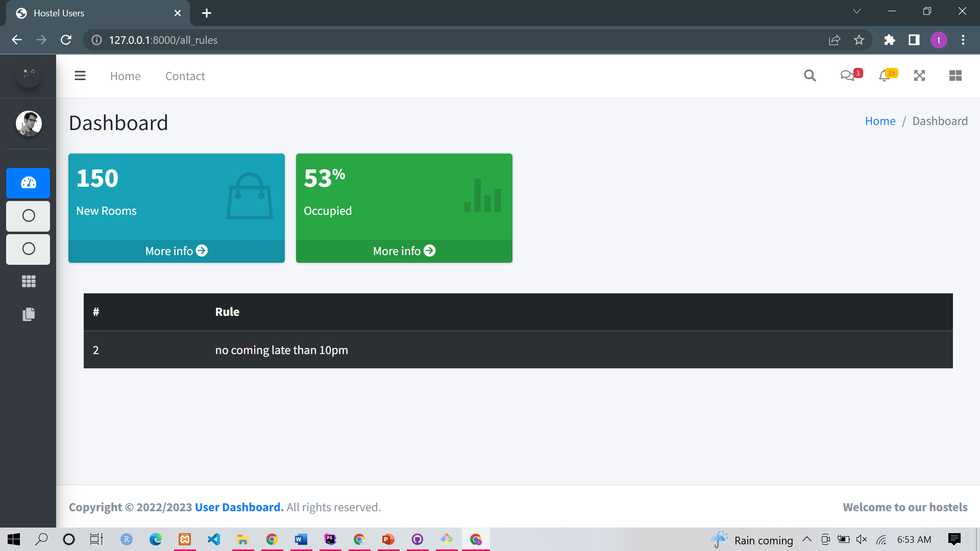Viewport: 980px width, 551px height.
Task: View the 53% occupancy bar chart graphic
Action: click(482, 196)
